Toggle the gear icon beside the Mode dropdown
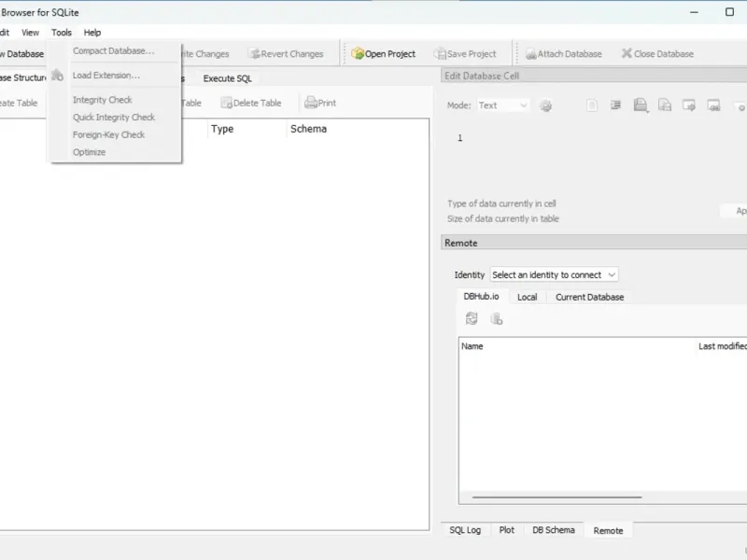 point(546,105)
